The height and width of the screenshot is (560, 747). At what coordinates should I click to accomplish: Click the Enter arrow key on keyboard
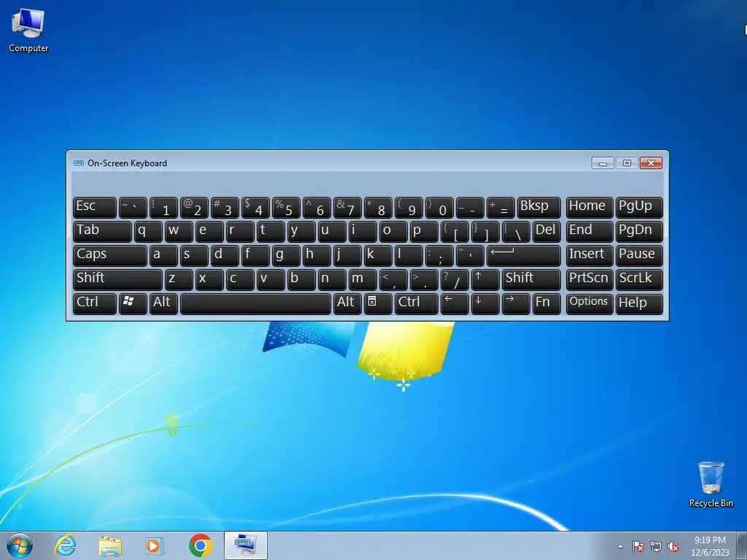point(524,255)
